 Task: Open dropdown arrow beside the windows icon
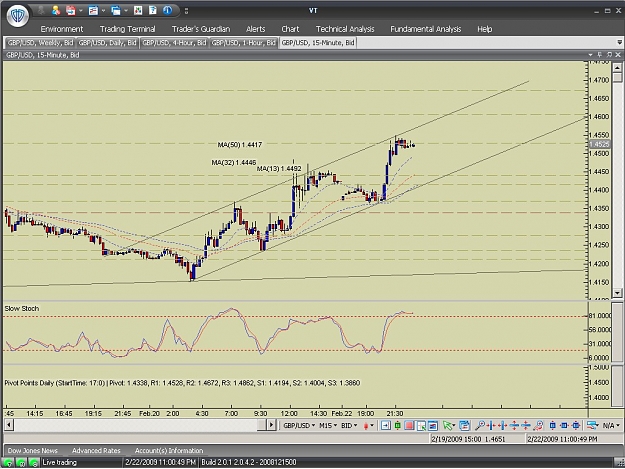(126, 10)
